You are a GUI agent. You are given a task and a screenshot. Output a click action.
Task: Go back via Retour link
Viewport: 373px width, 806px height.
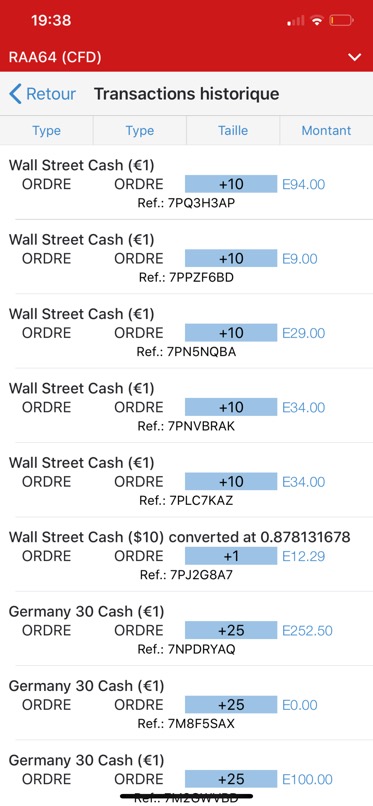51,94
